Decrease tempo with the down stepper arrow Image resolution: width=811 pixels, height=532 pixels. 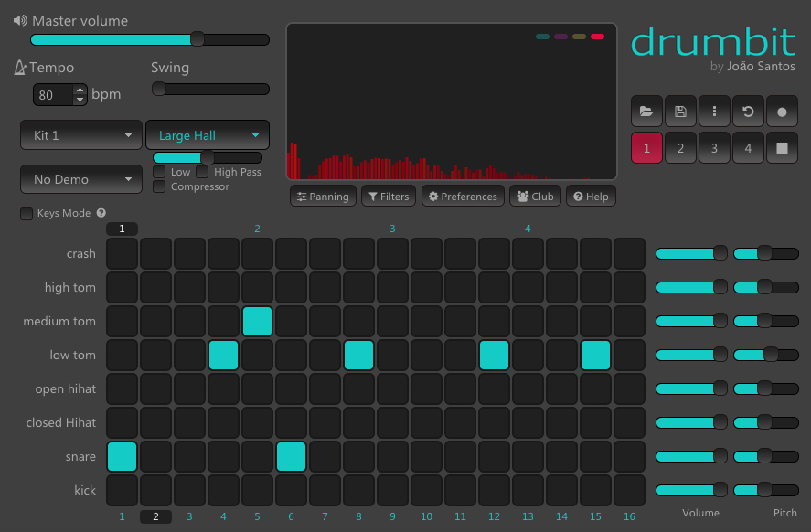pyautogui.click(x=80, y=100)
